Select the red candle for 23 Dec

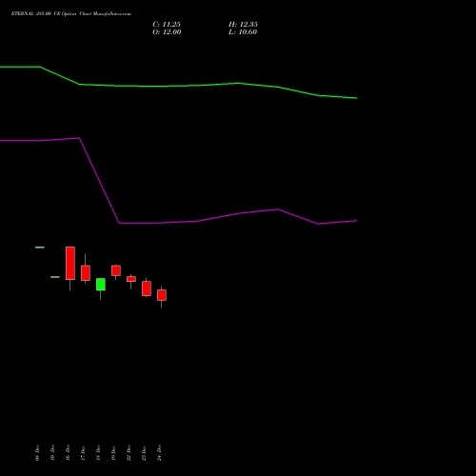147,288
